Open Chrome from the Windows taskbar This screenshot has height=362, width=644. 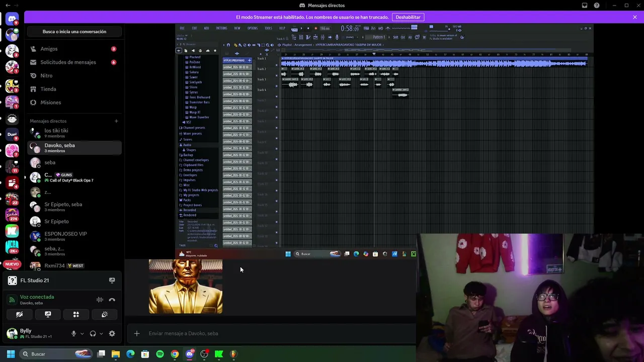click(175, 354)
